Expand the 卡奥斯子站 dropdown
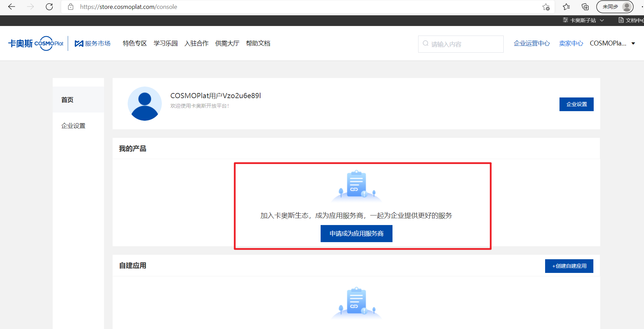This screenshot has width=644, height=329. [x=583, y=20]
